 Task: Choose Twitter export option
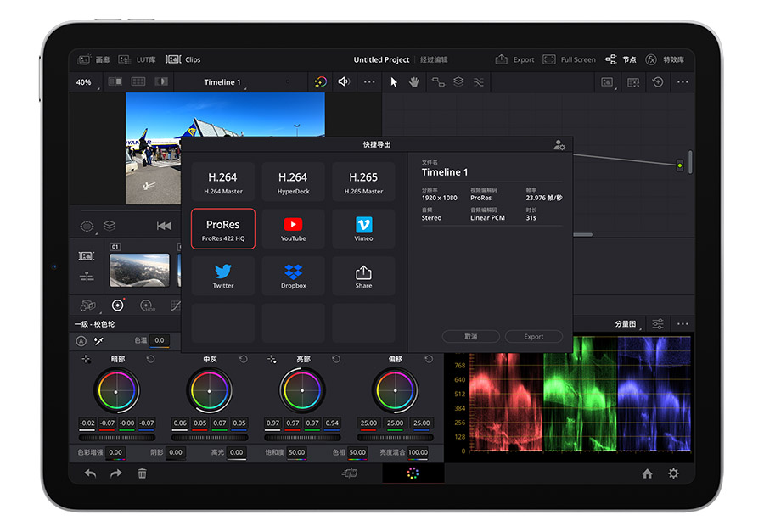click(x=222, y=277)
